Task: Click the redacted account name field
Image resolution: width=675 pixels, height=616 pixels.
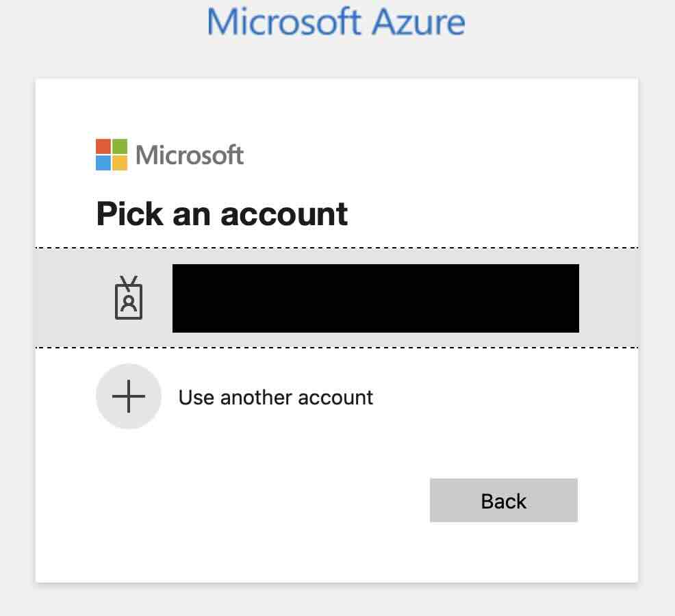Action: click(375, 298)
